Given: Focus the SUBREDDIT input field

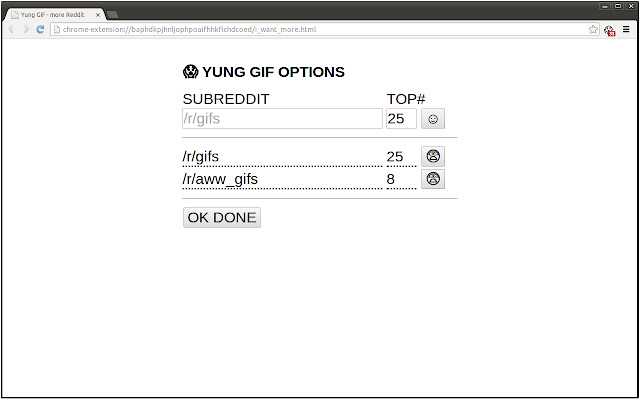Looking at the screenshot, I should coord(282,119).
